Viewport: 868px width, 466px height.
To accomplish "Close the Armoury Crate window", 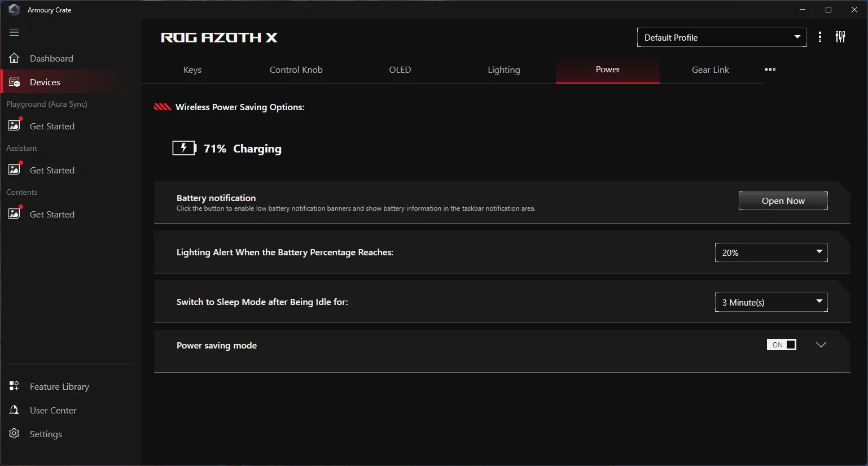I will tap(854, 10).
